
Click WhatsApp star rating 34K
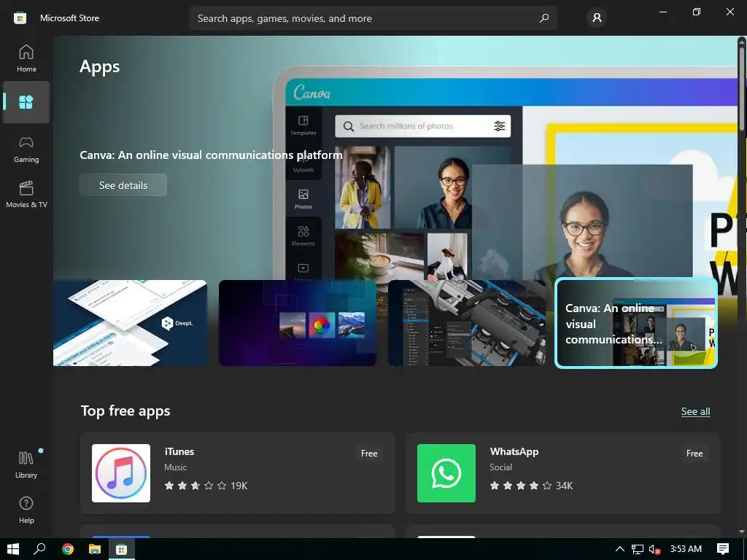point(531,486)
